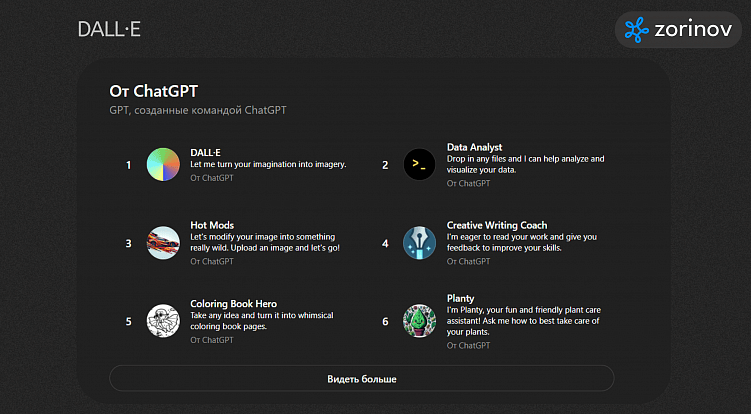
Task: Open the Planty title link
Action: (461, 297)
